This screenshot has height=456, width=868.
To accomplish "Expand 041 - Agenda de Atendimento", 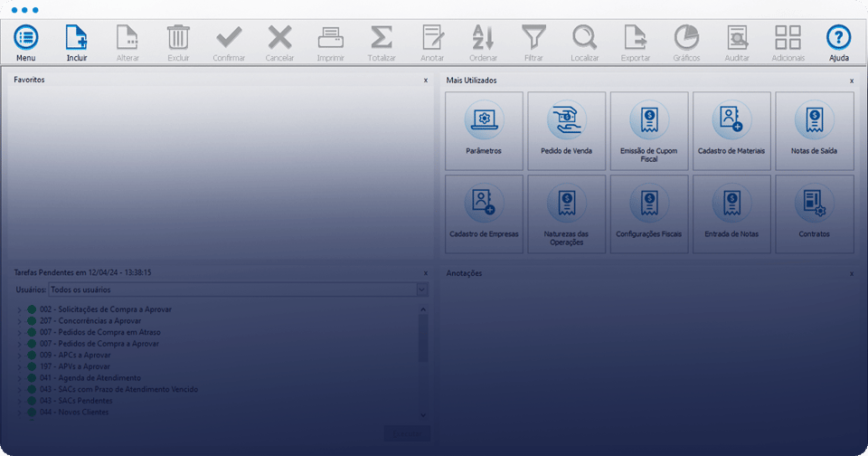I will point(19,378).
